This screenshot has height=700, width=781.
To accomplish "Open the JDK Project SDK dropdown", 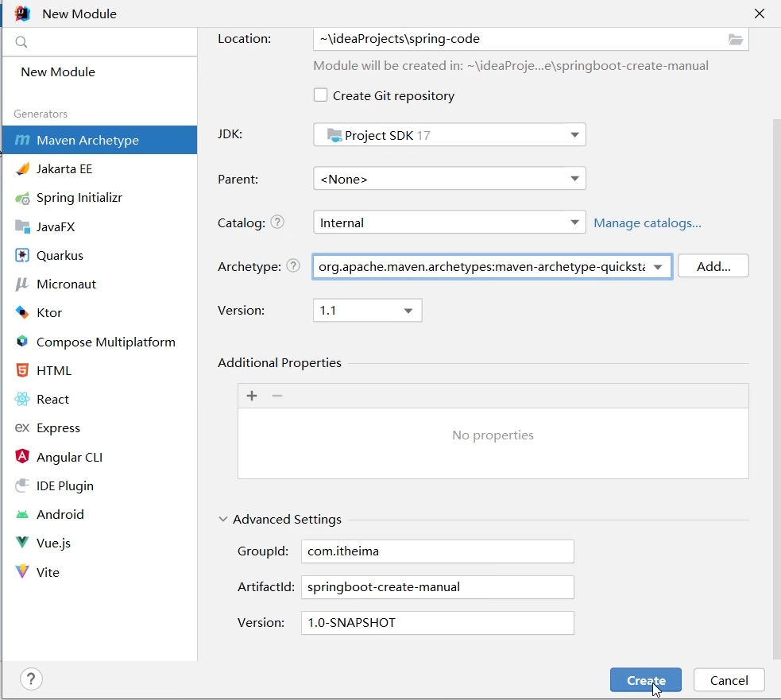I will tap(449, 134).
